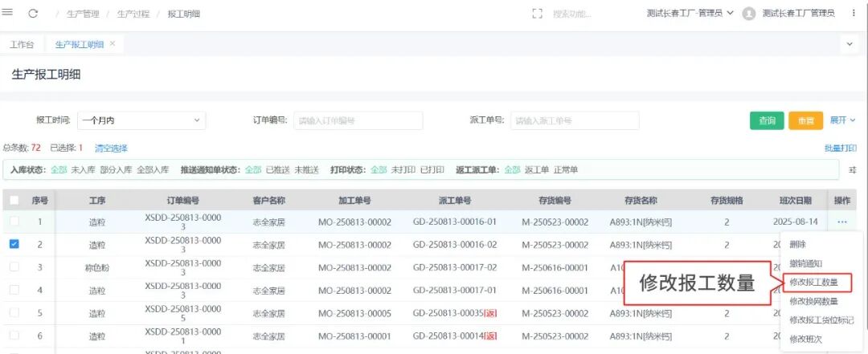
Task: Click MO-250813-00005 in row 5
Action: [x=354, y=313]
